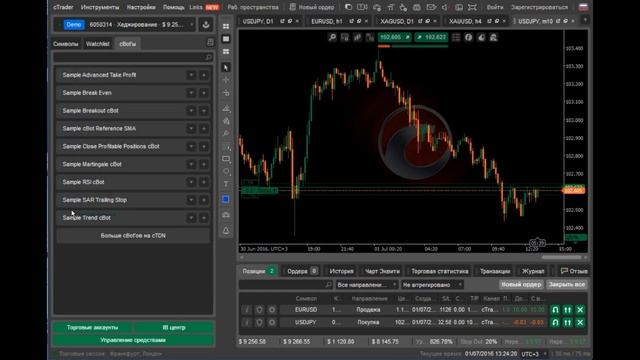Open the Все направления filter dropdown
Screen dimensions: 640x360
tap(367, 285)
